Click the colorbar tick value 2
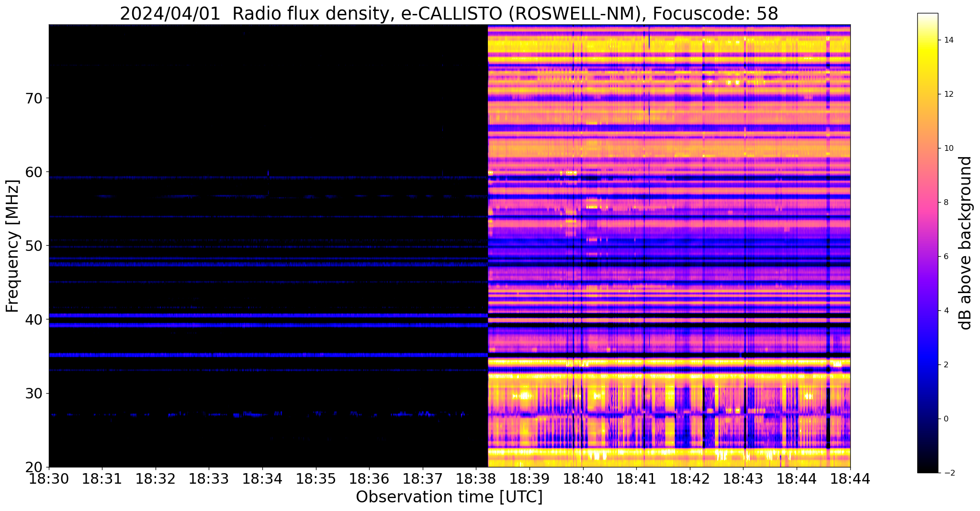 946,365
